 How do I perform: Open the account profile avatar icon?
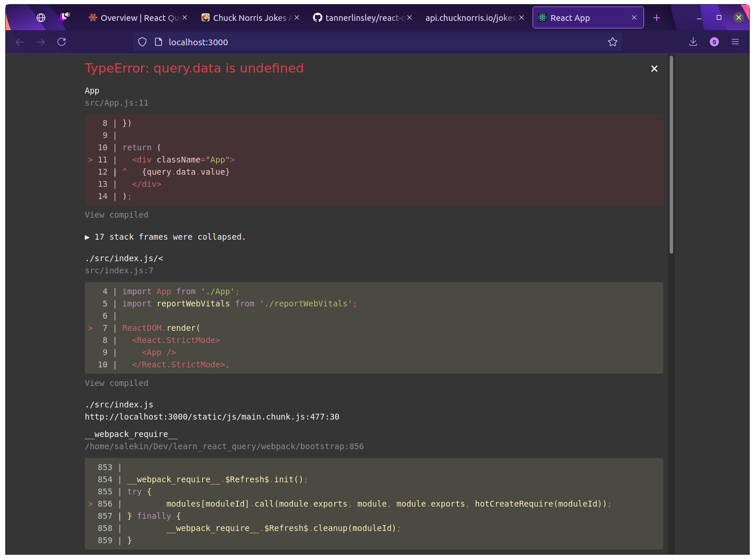tap(714, 41)
